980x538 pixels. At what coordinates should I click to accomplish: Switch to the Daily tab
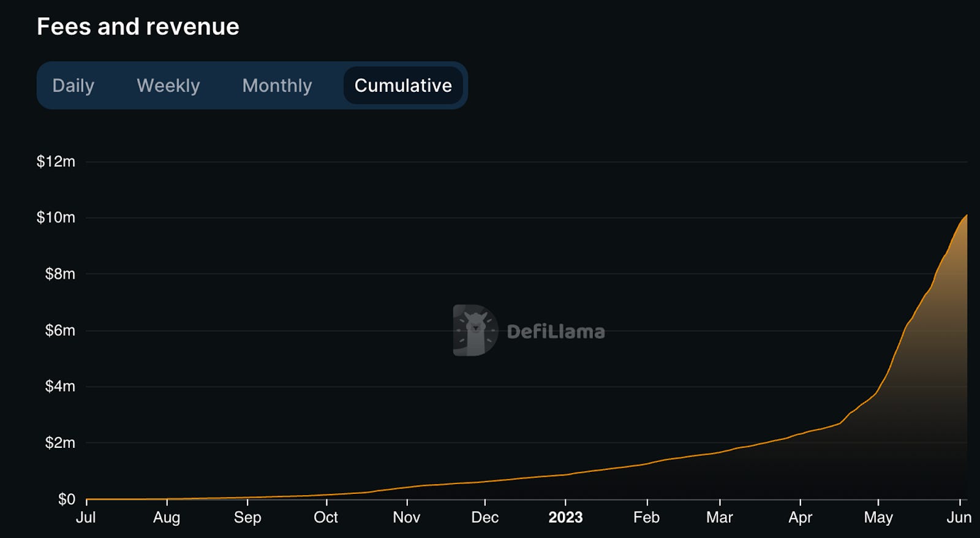(73, 85)
